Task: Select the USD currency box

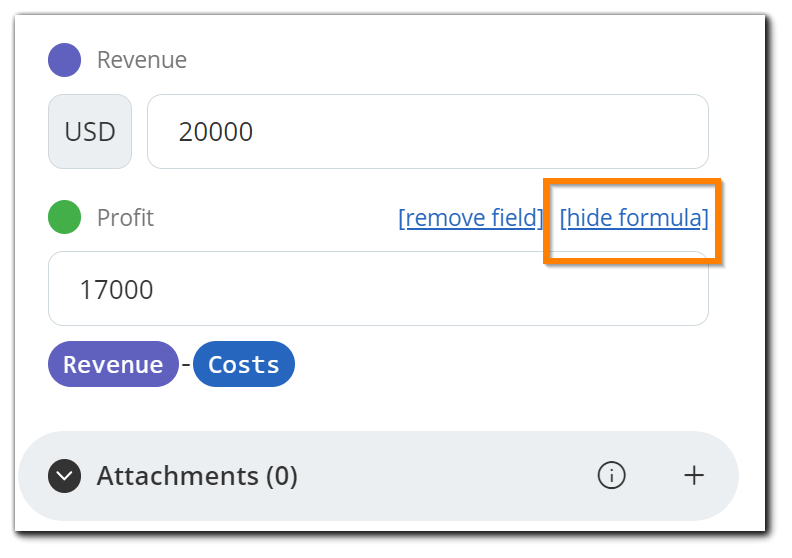Action: [90, 131]
